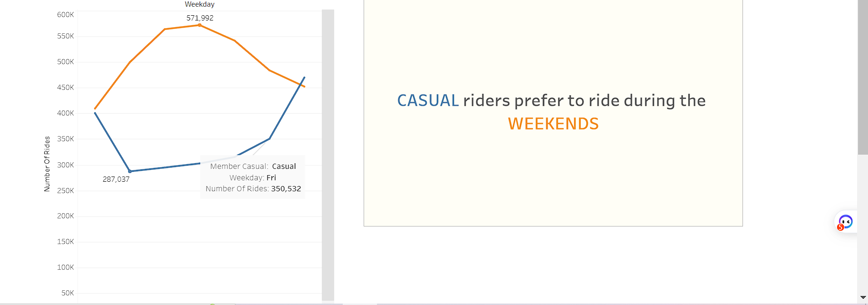
Task: Click the 50K tick label on the y-axis
Action: click(x=68, y=293)
